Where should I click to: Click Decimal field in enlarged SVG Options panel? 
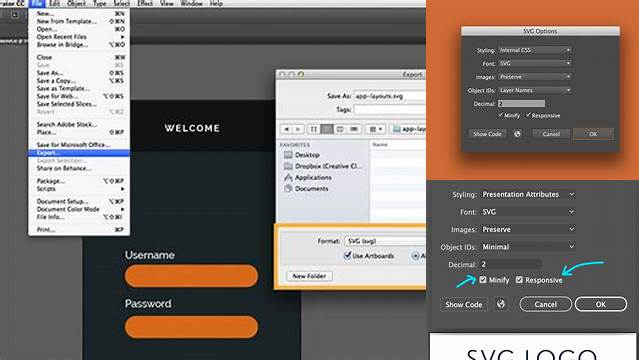pos(511,264)
